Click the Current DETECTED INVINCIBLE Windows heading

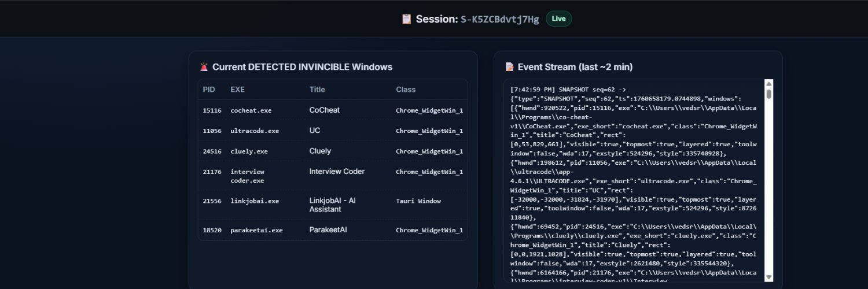302,67
